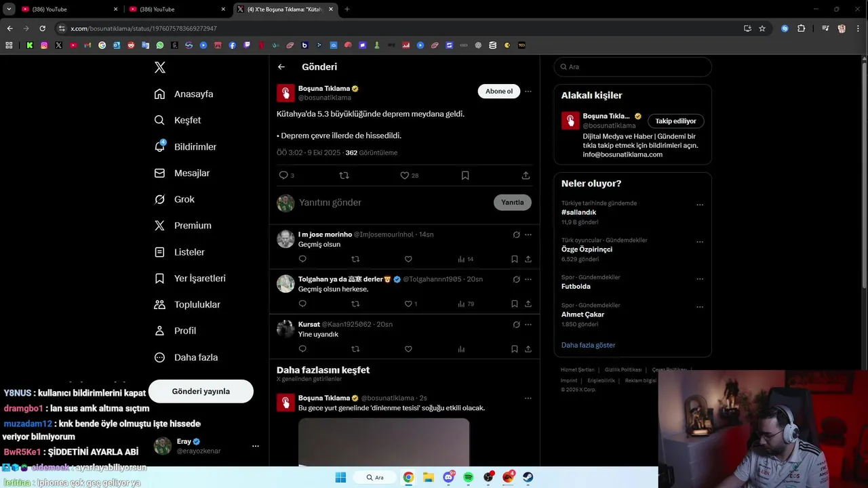
Task: Open Yer İşaretleri bookmarks page
Action: (190, 279)
